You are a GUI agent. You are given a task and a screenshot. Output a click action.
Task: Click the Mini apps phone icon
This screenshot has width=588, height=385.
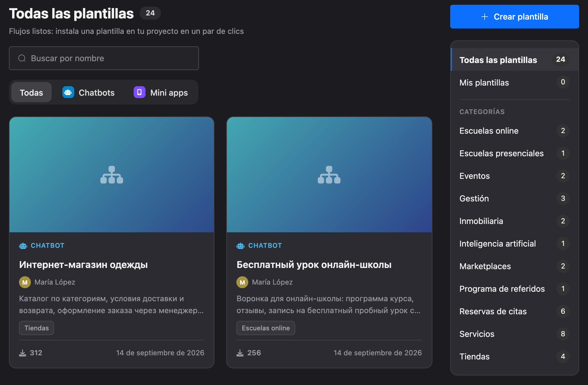(x=140, y=92)
